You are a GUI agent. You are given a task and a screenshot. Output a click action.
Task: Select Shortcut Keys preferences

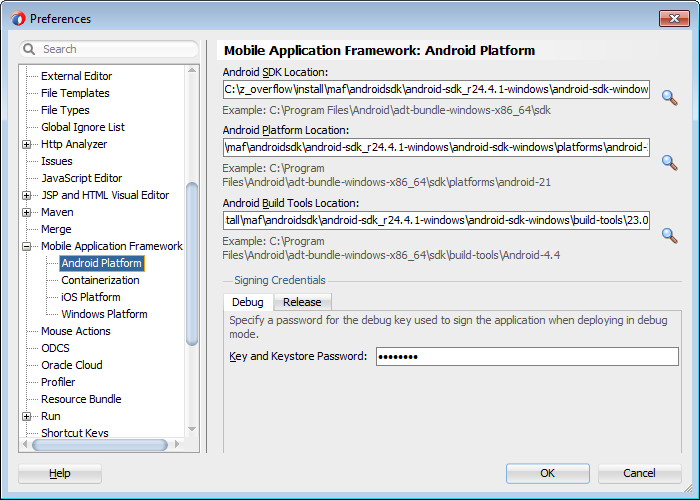75,433
